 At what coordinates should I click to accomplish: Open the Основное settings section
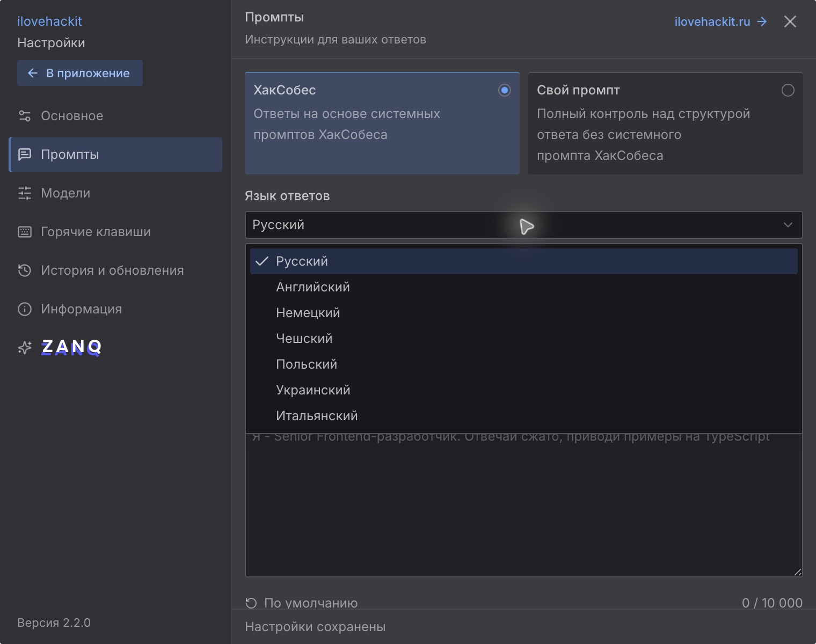click(115, 116)
